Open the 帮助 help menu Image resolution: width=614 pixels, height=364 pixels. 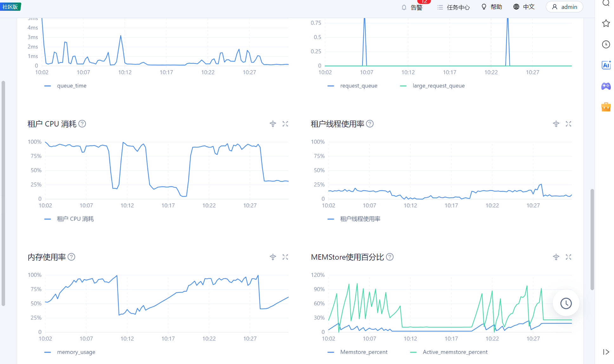[492, 7]
